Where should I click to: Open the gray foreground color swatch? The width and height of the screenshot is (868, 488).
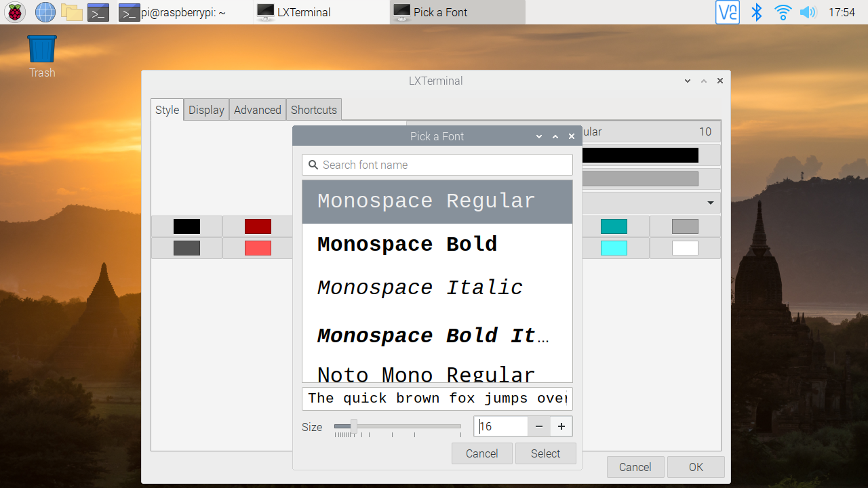[x=640, y=179]
